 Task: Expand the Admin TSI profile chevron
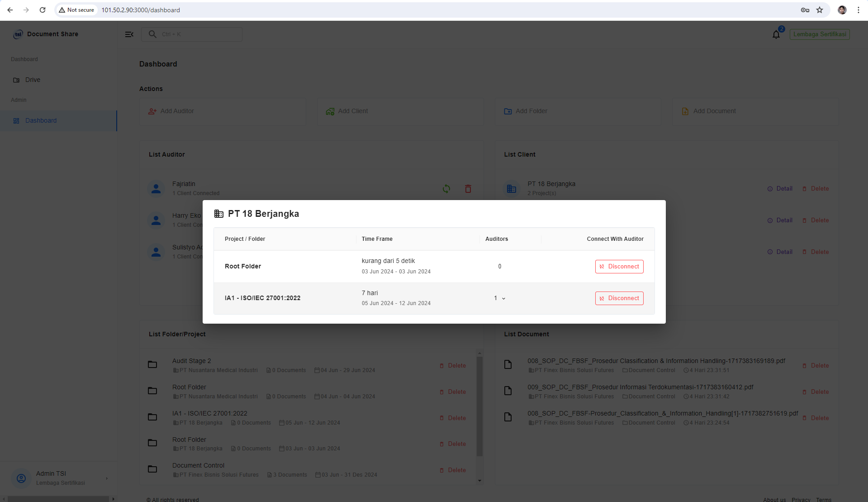(x=107, y=478)
